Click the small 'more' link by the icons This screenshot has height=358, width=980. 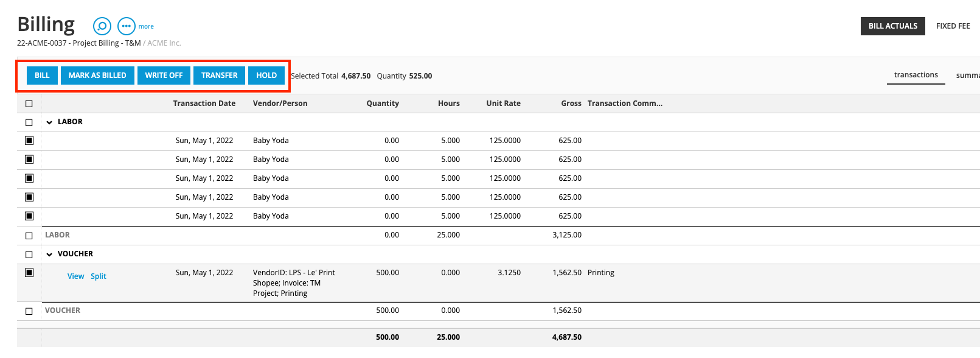click(x=146, y=27)
